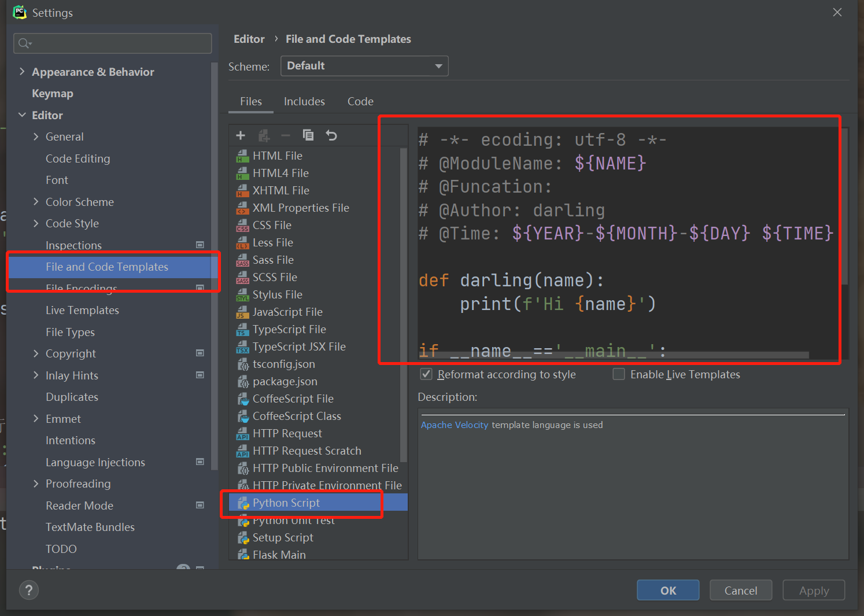Close the Settings dialog
Image resolution: width=864 pixels, height=616 pixels.
837,12
